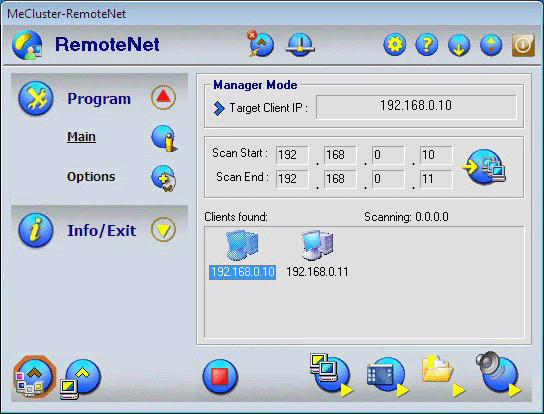
Task: Click the brown power button icon
Action: tap(523, 45)
